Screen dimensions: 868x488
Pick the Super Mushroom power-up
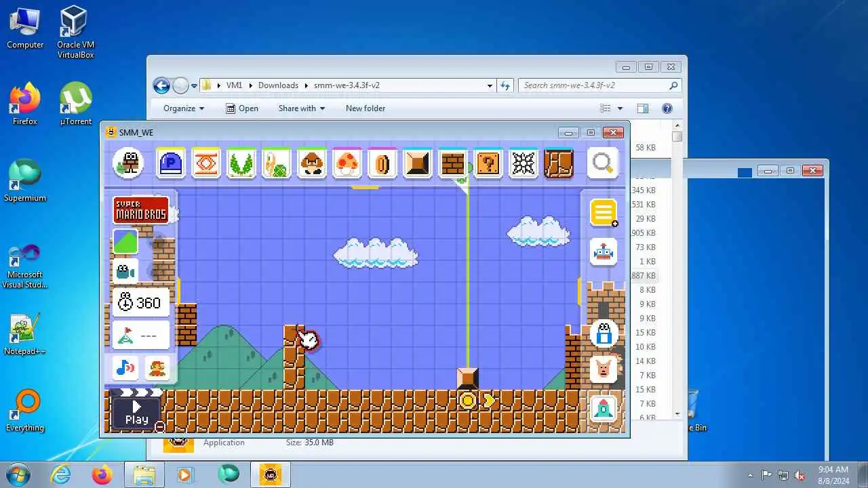347,163
